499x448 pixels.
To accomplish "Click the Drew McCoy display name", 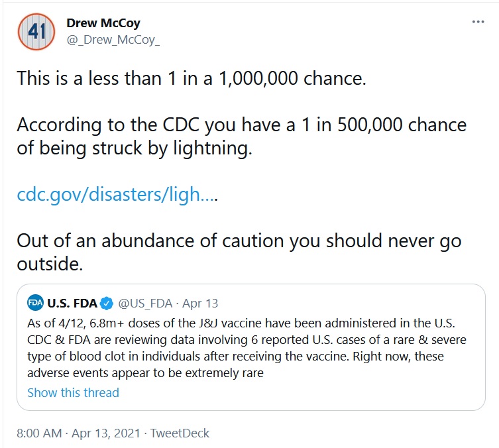I will click(103, 23).
